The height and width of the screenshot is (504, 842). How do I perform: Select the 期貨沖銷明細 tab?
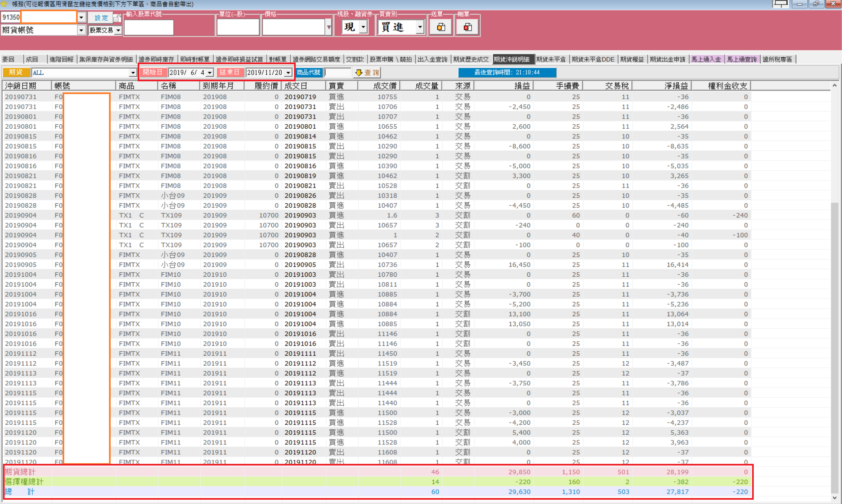tap(513, 59)
